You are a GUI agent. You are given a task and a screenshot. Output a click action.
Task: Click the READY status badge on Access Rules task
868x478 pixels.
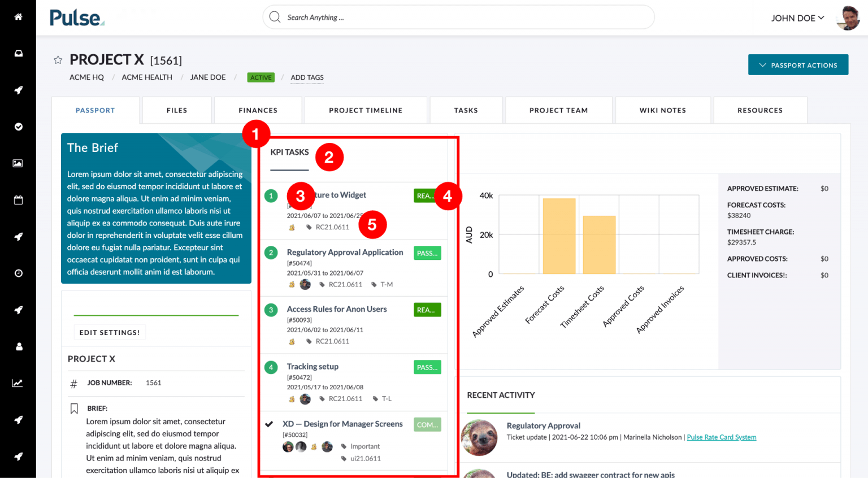(427, 310)
